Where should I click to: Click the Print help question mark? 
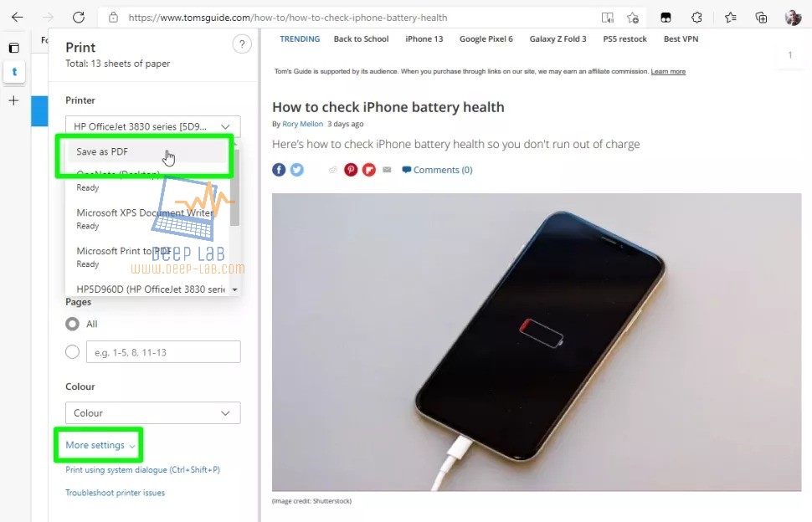coord(242,44)
